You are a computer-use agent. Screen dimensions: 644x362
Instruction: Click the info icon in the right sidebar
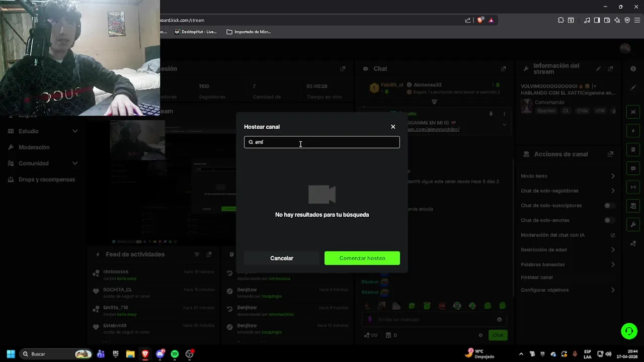[x=633, y=69]
